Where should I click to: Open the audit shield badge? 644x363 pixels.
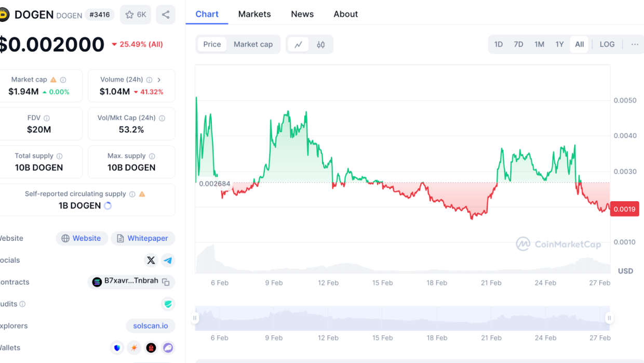tap(168, 304)
